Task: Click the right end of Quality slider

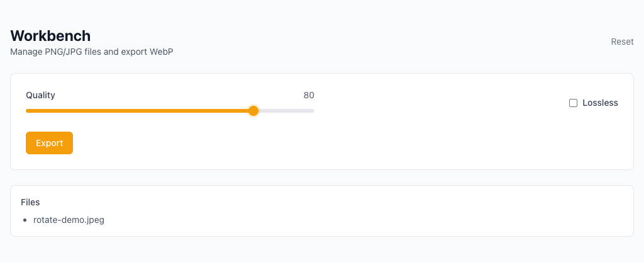Action: pyautogui.click(x=313, y=111)
